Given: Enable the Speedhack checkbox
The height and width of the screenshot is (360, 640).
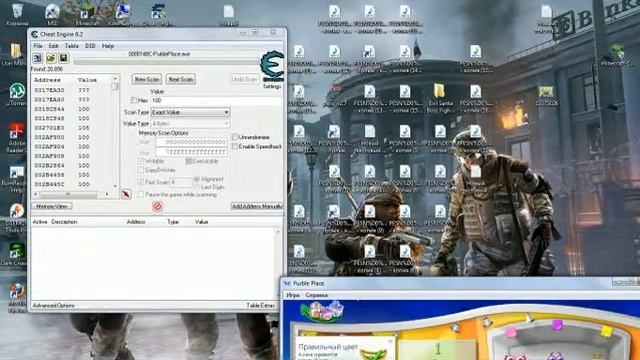Looking at the screenshot, I should tap(235, 146).
